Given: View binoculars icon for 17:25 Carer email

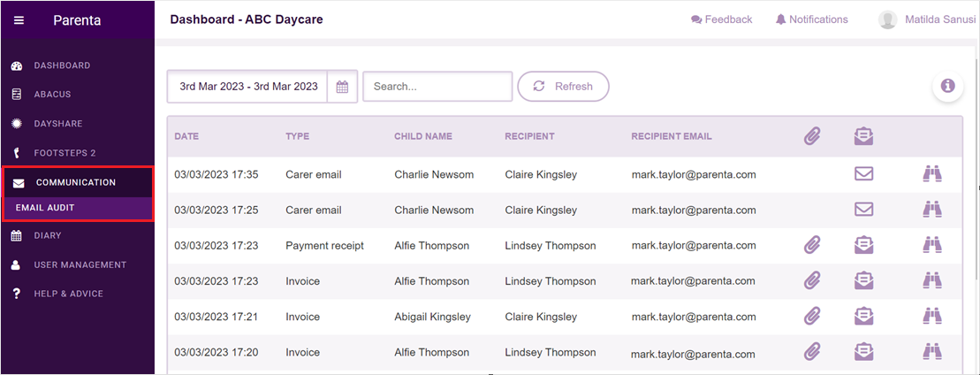Looking at the screenshot, I should [x=932, y=210].
